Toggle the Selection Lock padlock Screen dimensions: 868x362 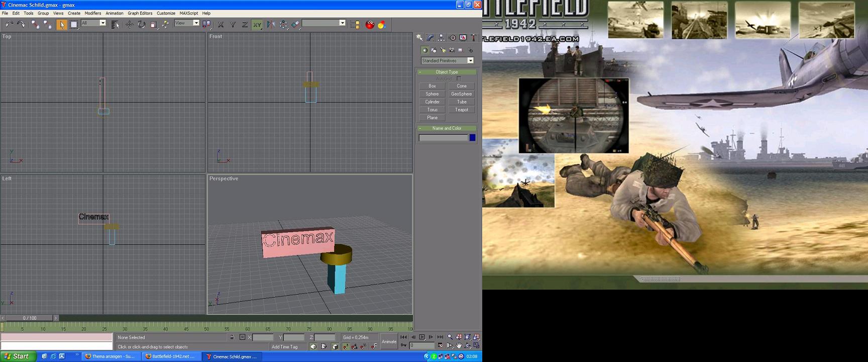[x=232, y=337]
